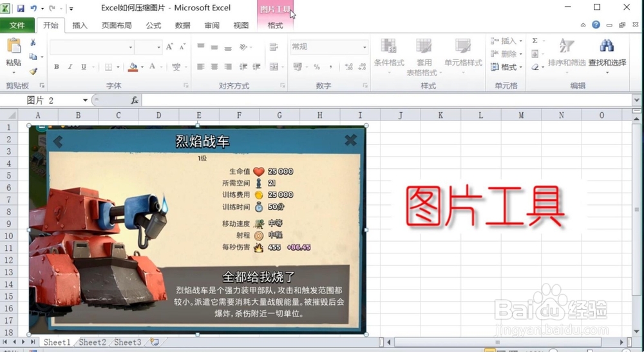Click the formula bar input
Screen dimensions: 644x352
tap(387, 101)
